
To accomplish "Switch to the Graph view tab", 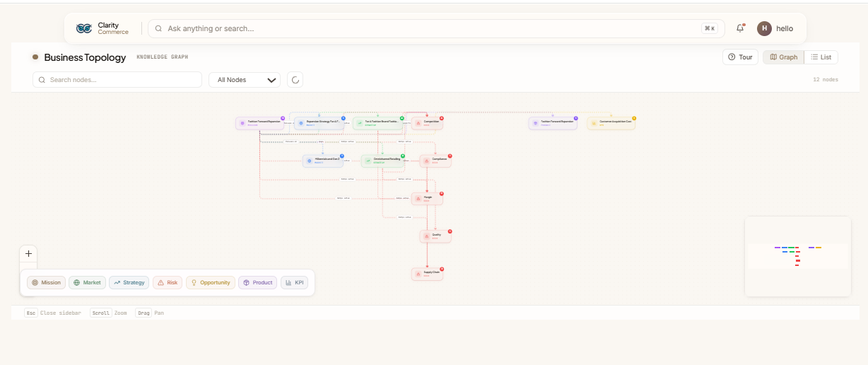I will [x=783, y=57].
